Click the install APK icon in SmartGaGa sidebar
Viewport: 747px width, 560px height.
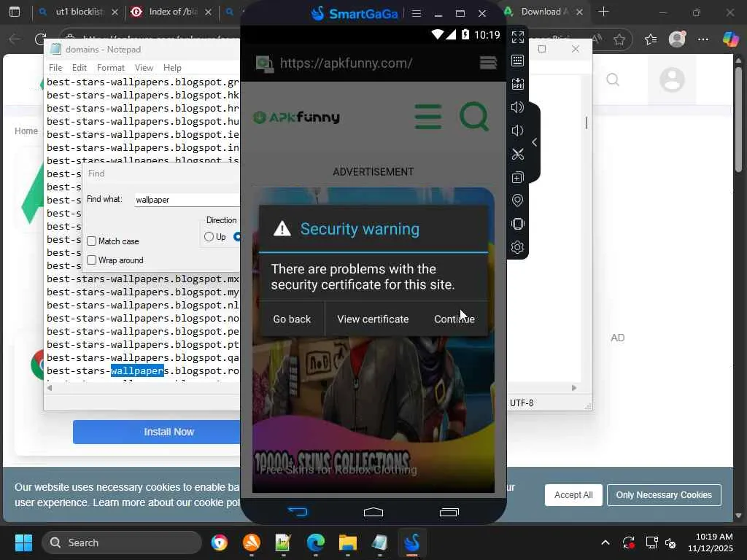pos(518,84)
